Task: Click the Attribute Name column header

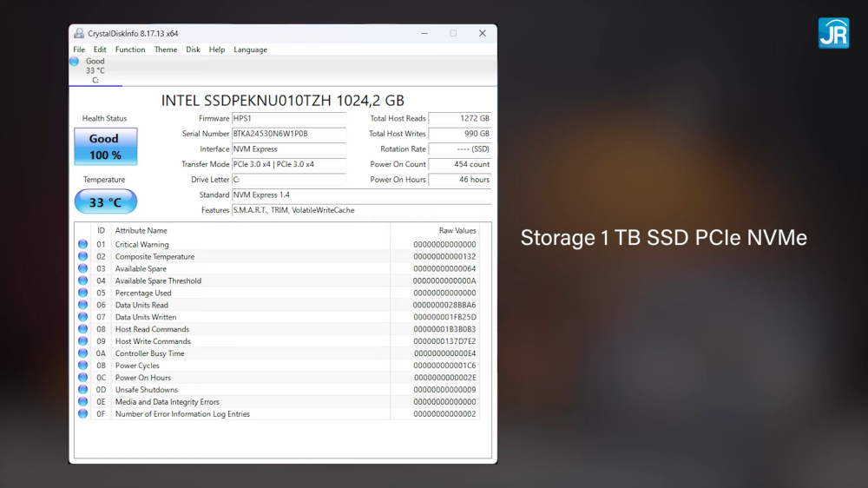Action: pyautogui.click(x=141, y=231)
